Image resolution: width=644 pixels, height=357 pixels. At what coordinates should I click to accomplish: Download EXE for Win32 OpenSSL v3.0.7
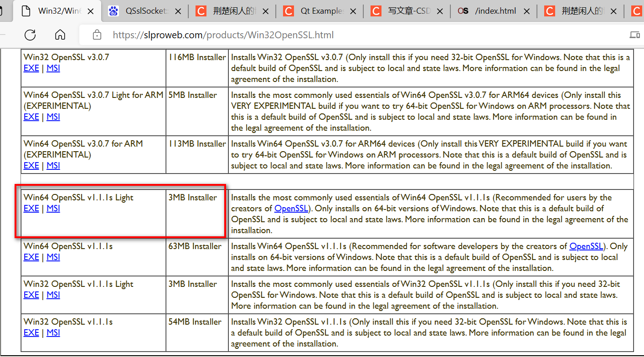(31, 68)
